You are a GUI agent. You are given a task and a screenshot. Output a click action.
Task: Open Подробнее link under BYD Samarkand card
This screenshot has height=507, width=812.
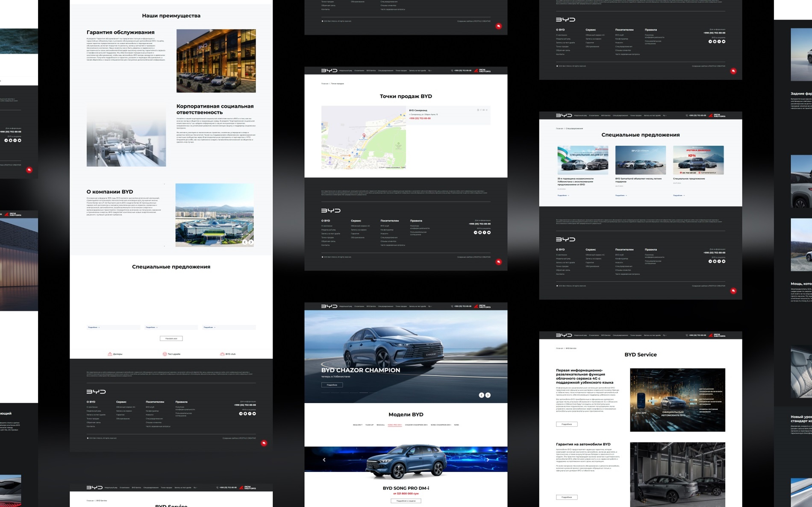coord(621,195)
